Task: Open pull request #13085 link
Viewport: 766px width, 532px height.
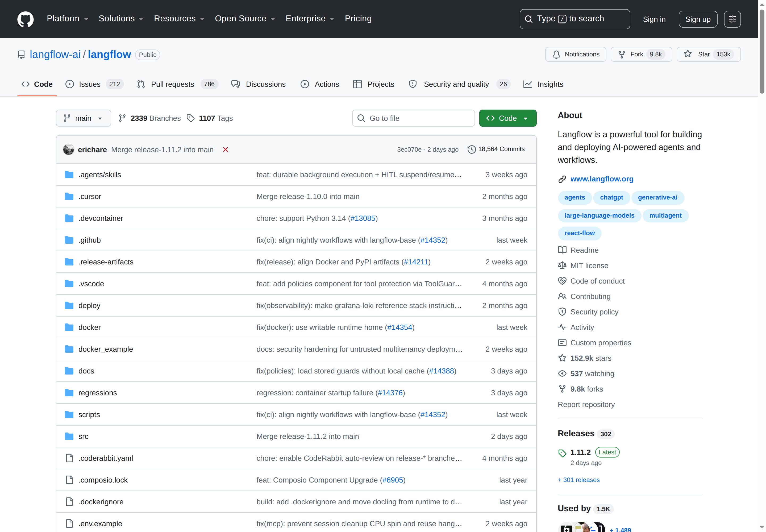Action: coord(363,218)
